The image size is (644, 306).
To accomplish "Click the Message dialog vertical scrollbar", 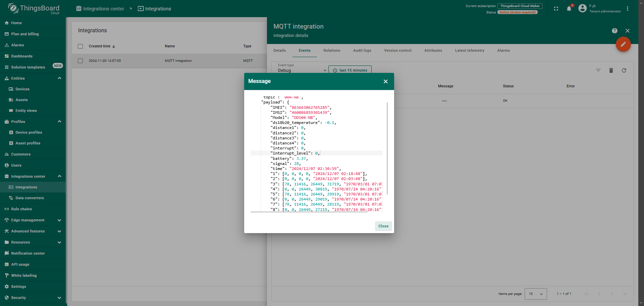I will (387, 148).
